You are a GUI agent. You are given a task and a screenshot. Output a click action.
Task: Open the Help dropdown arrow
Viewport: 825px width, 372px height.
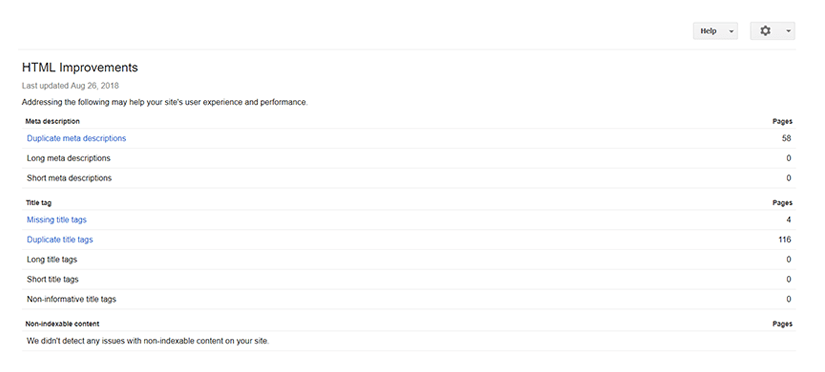(731, 32)
